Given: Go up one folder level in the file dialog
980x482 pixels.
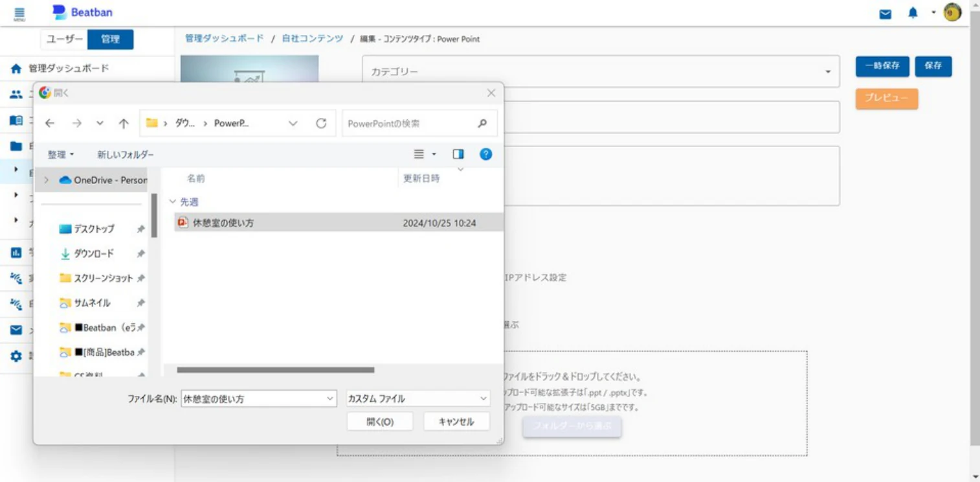Looking at the screenshot, I should click(x=124, y=124).
